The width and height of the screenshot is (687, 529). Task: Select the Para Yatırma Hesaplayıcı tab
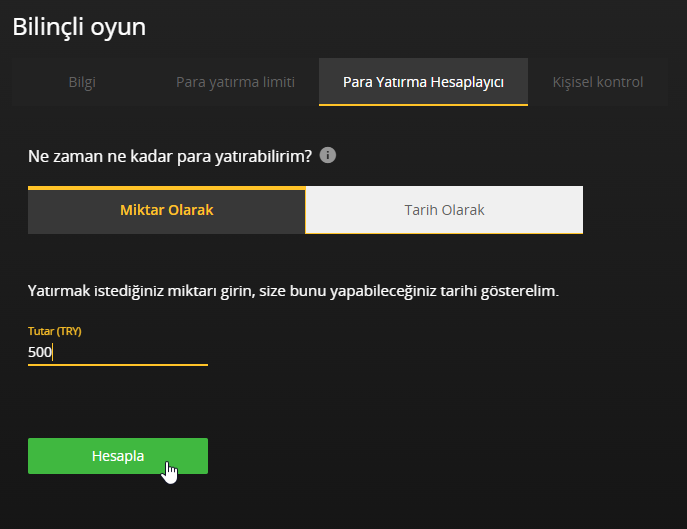click(x=423, y=82)
